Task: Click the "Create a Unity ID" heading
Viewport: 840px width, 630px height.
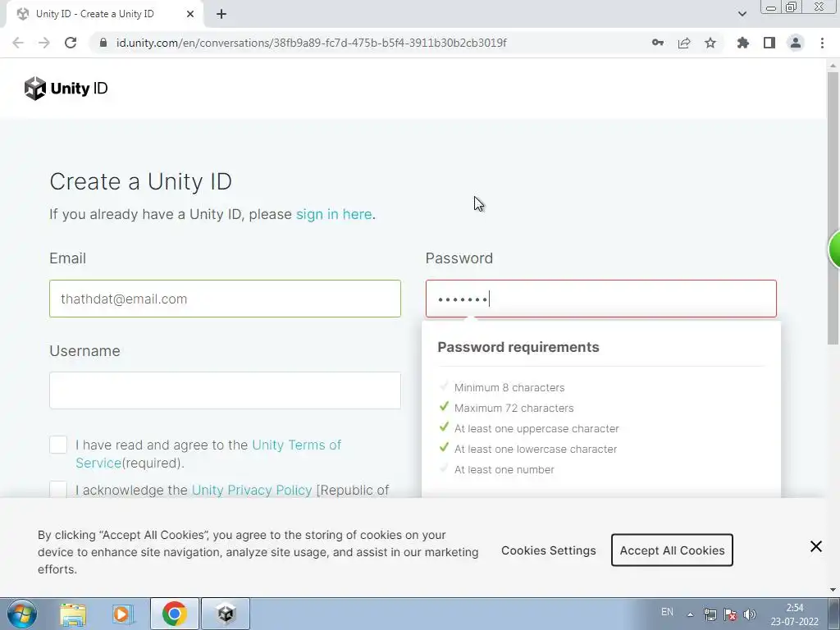Action: coord(140,181)
